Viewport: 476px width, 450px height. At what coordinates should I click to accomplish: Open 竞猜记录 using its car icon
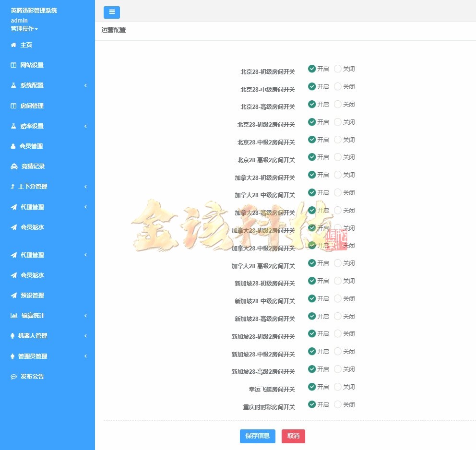pyautogui.click(x=13, y=166)
